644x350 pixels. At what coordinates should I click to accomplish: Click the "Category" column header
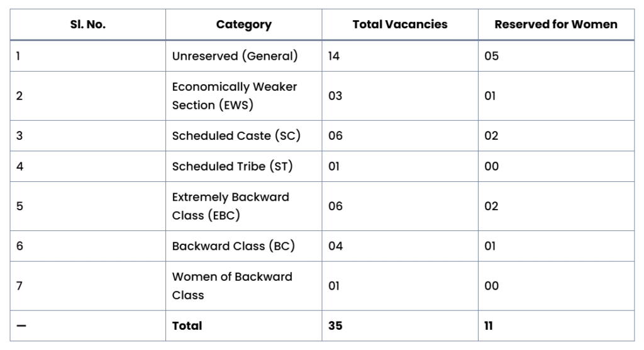[x=243, y=25]
